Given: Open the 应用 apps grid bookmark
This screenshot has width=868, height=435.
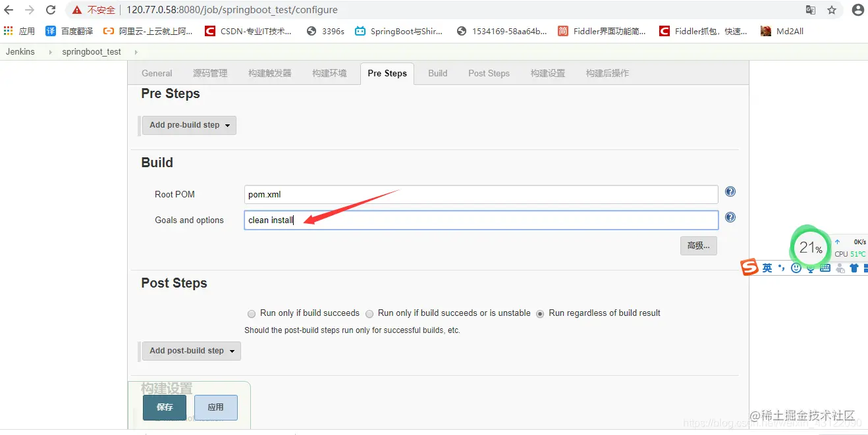Looking at the screenshot, I should point(19,31).
